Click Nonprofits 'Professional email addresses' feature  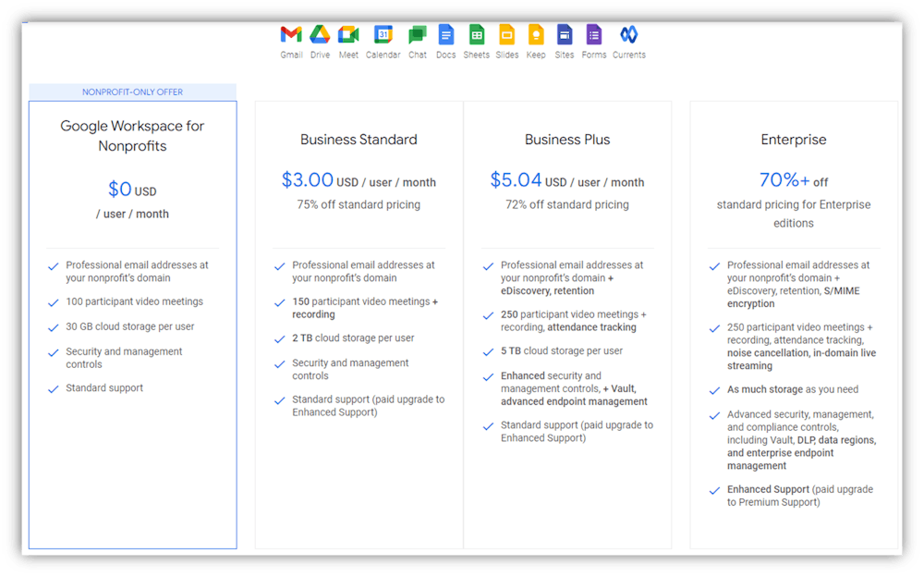[137, 271]
